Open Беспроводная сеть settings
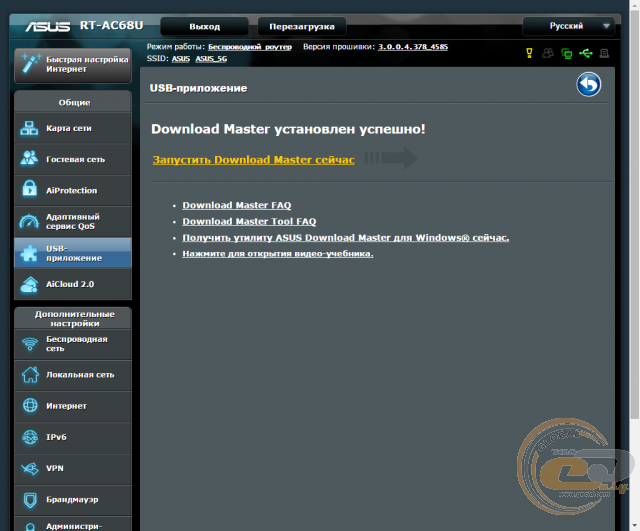The height and width of the screenshot is (531, 640). 73,344
